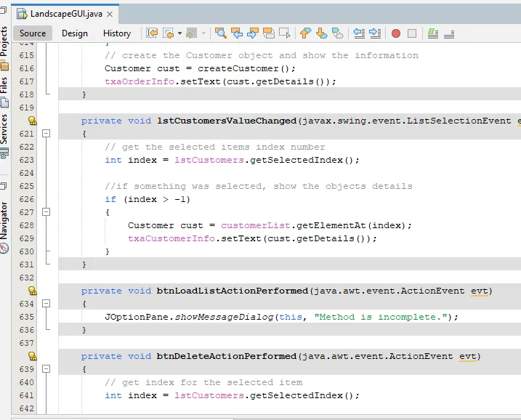Click the Files documents icon in sidebar
This screenshot has height=420, width=521.
[x=4, y=102]
